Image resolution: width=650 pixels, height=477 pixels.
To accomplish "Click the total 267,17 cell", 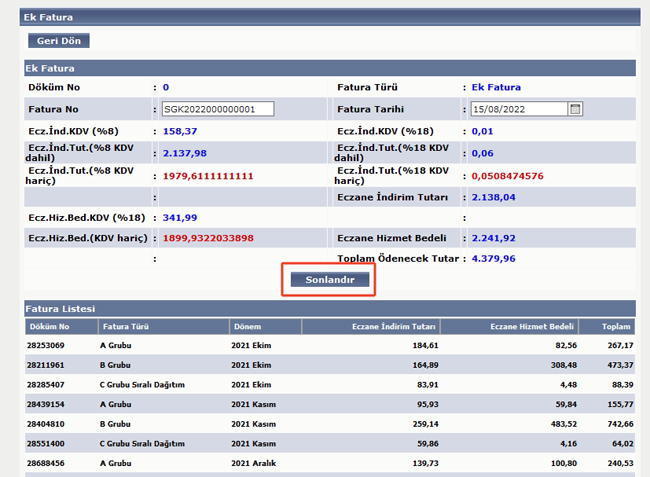I will point(620,345).
